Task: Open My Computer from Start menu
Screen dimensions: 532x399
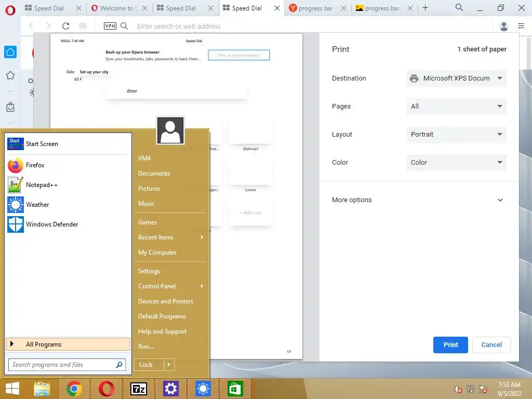Action: click(x=157, y=252)
